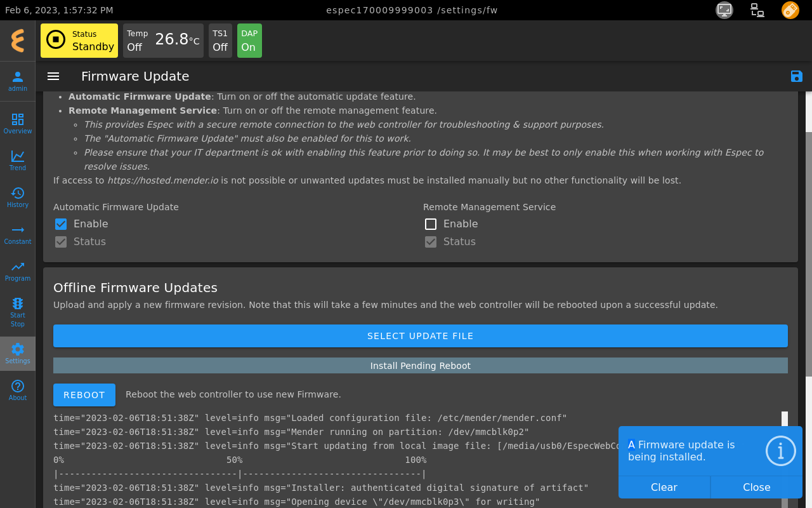Image resolution: width=812 pixels, height=508 pixels.
Task: Click log line 'Mender running on partition'
Action: 291,432
